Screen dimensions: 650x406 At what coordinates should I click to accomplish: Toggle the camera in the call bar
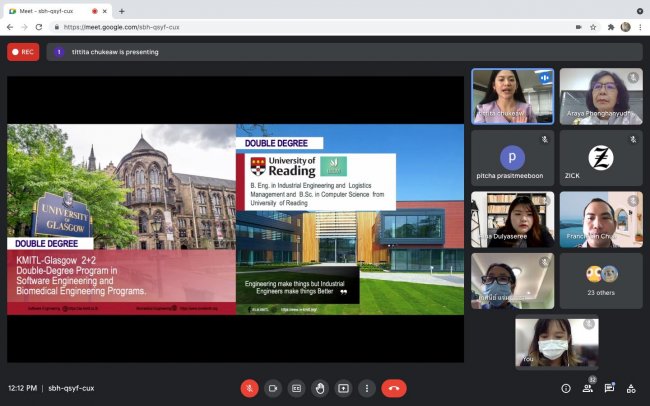[x=273, y=388]
